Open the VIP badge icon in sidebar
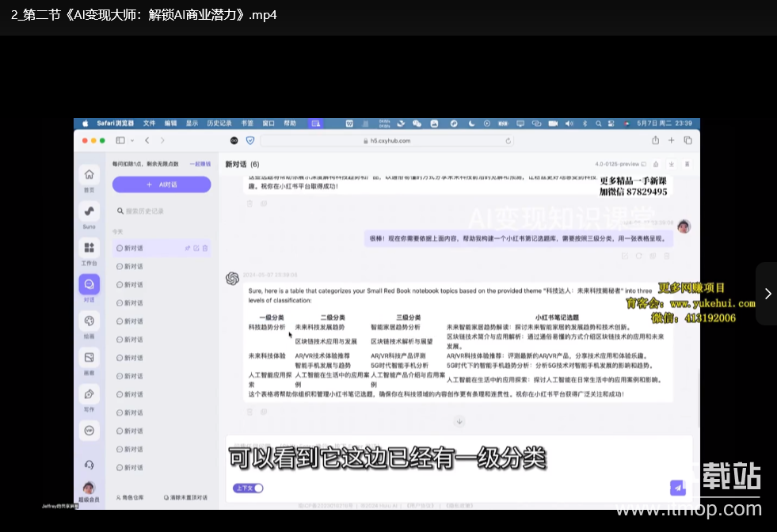This screenshot has height=532, width=777. 90,431
